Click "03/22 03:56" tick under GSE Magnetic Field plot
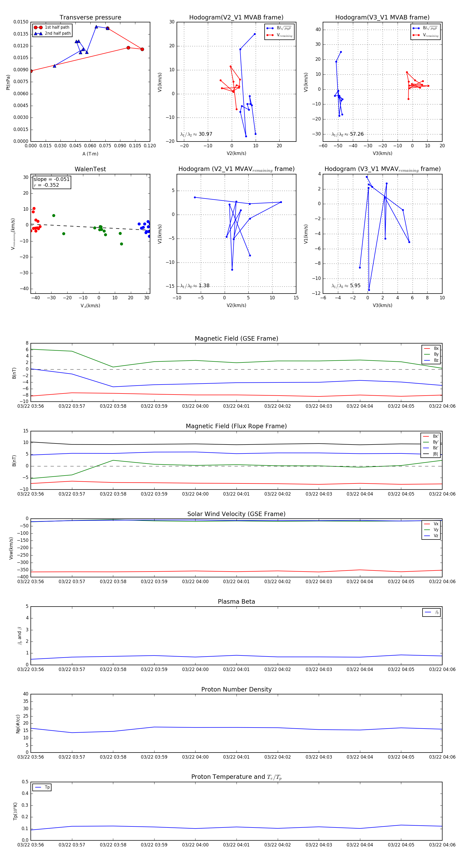The width and height of the screenshot is (473, 868). pyautogui.click(x=31, y=406)
